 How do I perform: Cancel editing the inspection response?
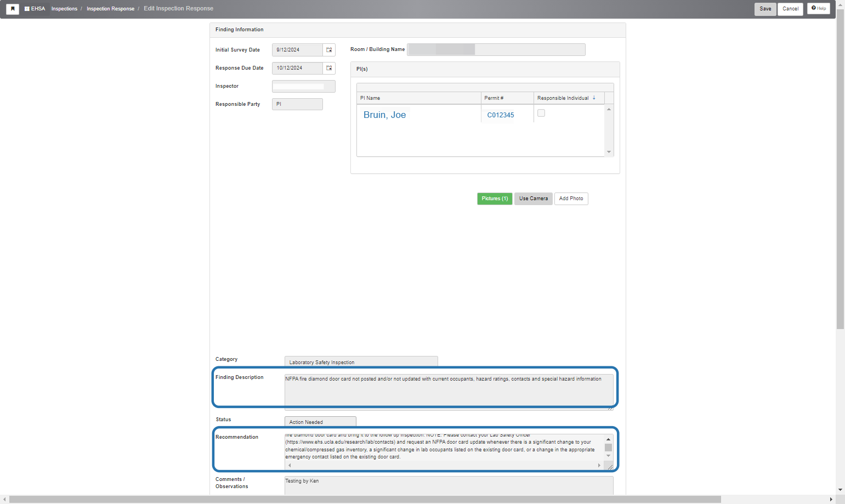tap(790, 9)
